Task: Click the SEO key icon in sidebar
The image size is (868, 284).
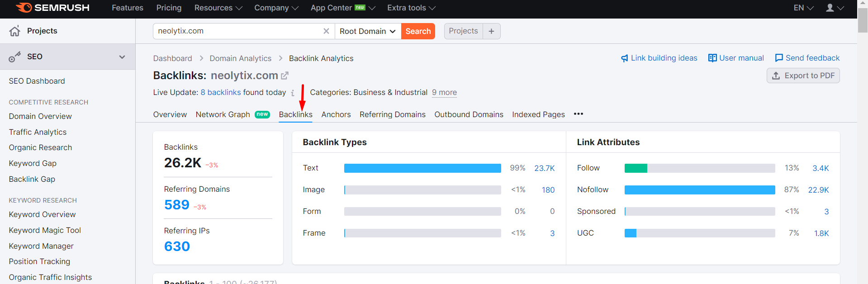Action: coord(14,57)
